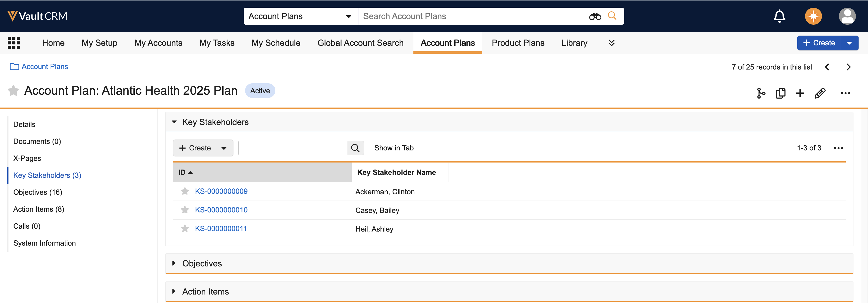Click the copy record icon
The width and height of the screenshot is (868, 303).
coord(780,93)
